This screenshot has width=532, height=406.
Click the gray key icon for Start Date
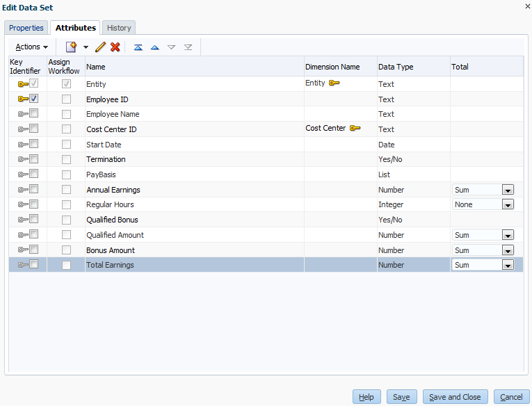pyautogui.click(x=23, y=145)
